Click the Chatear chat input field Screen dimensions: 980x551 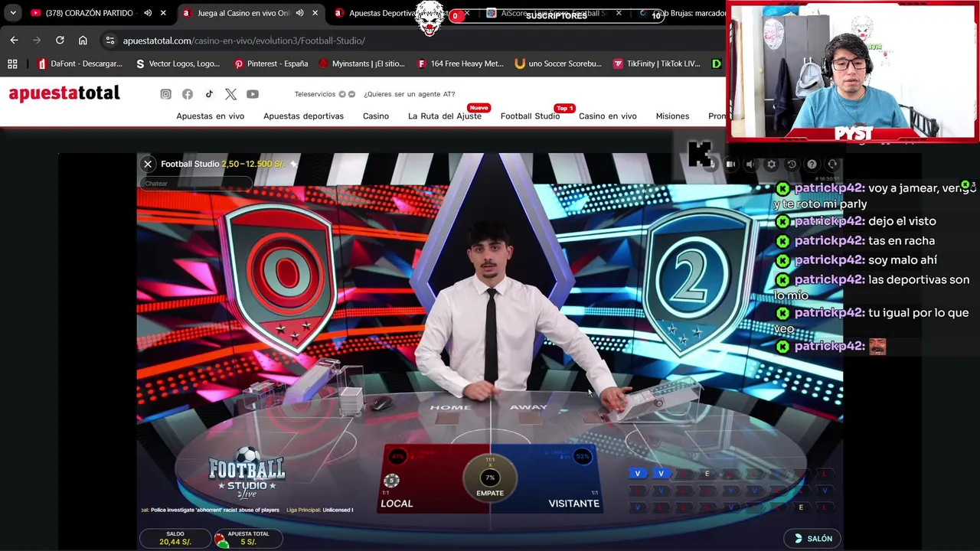(196, 183)
